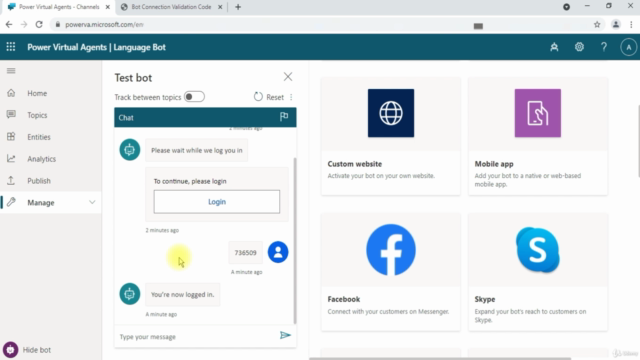Close the Test bot panel
This screenshot has width=640, height=360.
click(x=288, y=77)
